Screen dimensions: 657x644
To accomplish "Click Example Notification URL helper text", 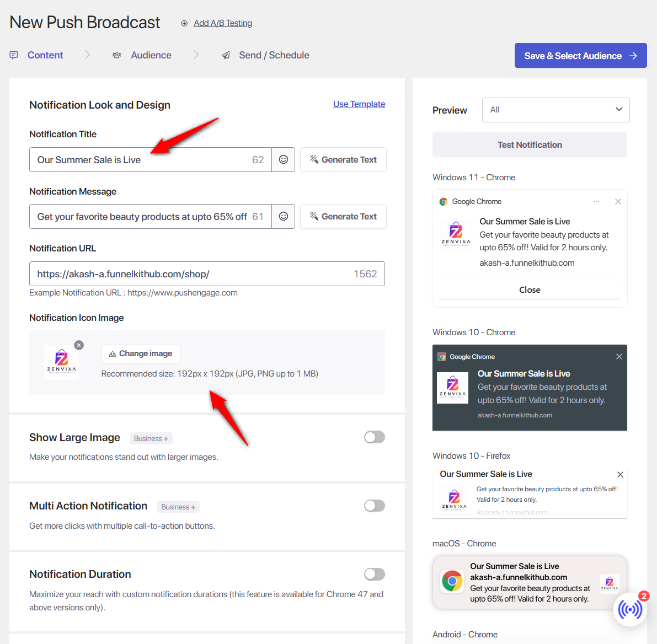I will tap(133, 293).
